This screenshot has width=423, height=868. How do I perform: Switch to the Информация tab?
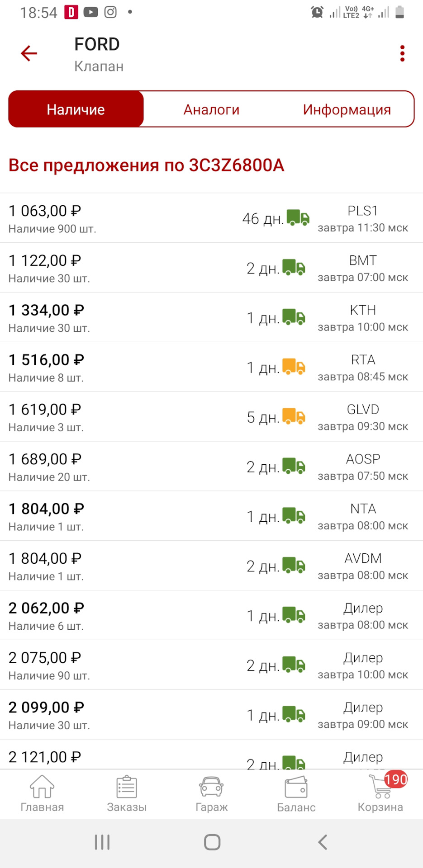point(347,109)
